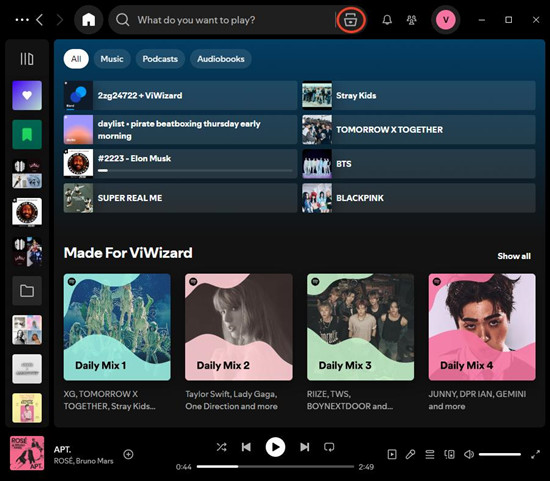550x481 pixels.
Task: Click the APT. song title
Action: 62,449
